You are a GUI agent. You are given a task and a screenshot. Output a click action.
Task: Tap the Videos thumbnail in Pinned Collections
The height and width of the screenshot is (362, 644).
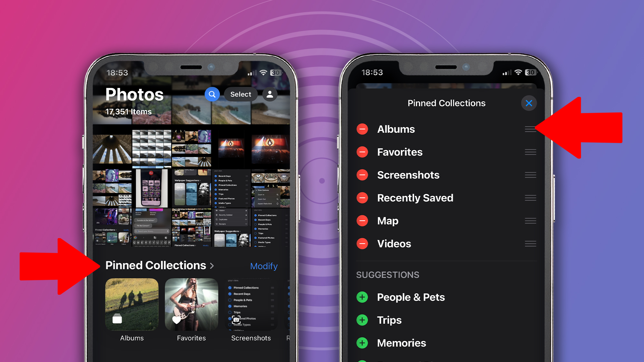(x=447, y=244)
